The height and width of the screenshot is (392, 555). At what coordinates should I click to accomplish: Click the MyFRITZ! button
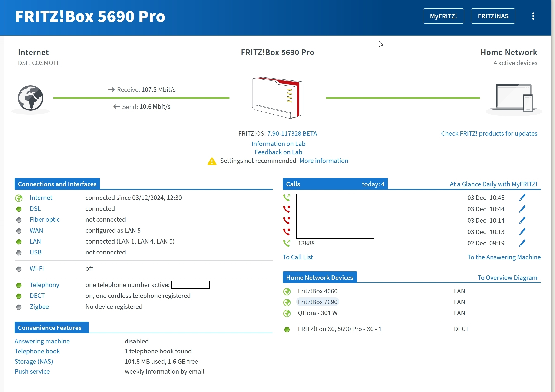pos(443,16)
